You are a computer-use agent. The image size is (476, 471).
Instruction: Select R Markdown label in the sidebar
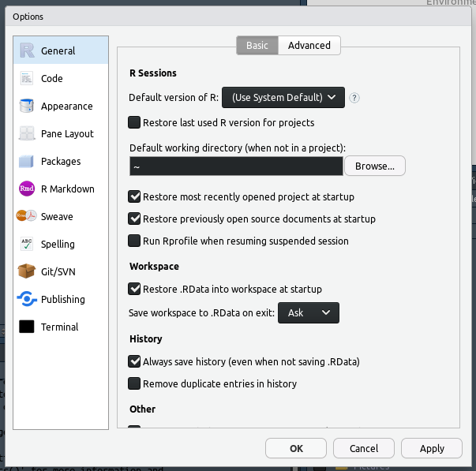click(x=68, y=189)
